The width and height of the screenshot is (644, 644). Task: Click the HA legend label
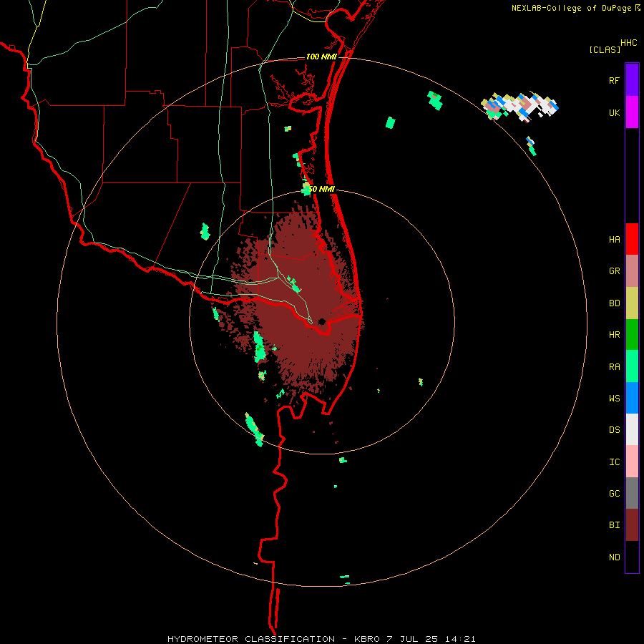point(614,240)
